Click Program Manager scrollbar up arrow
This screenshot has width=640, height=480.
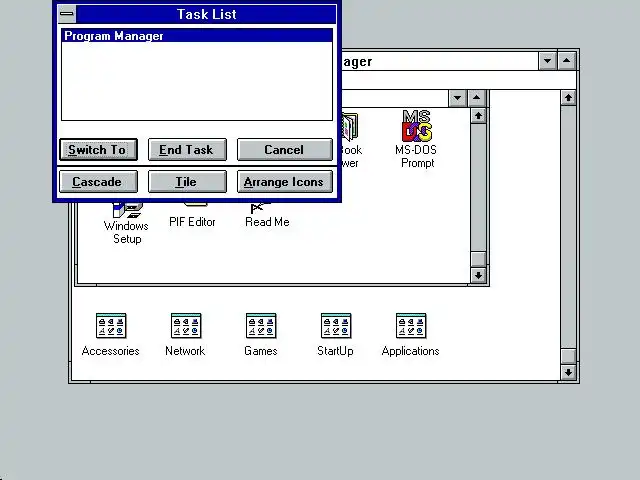[x=568, y=98]
